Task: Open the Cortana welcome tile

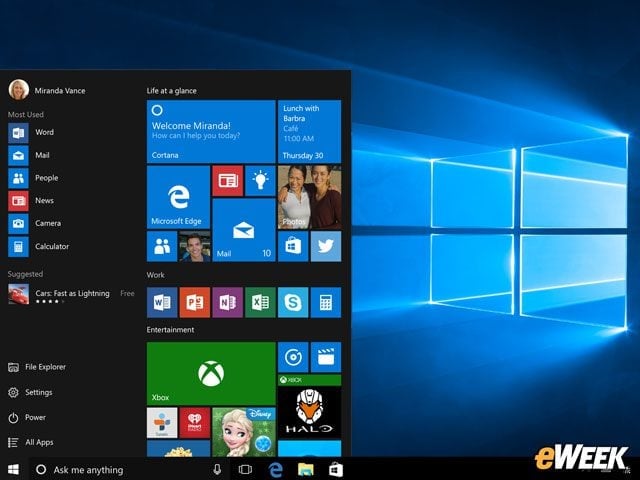Action: point(211,131)
